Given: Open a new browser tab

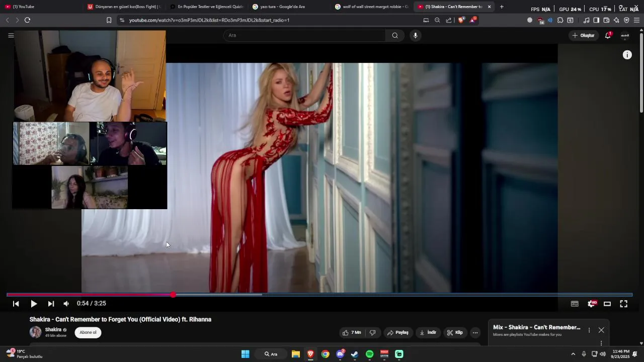Looking at the screenshot, I should point(502,7).
